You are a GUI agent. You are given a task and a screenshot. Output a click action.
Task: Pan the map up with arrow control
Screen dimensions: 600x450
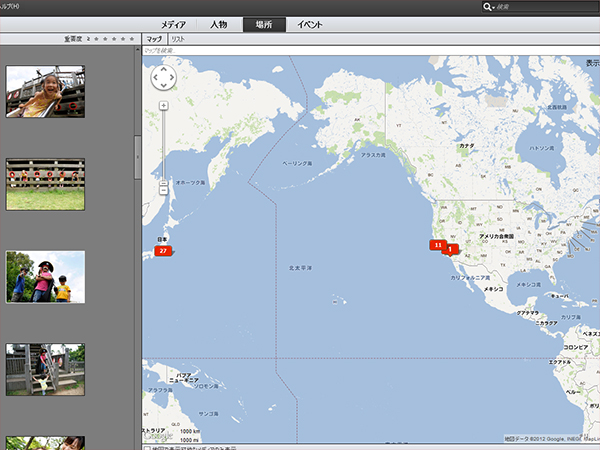pos(164,69)
